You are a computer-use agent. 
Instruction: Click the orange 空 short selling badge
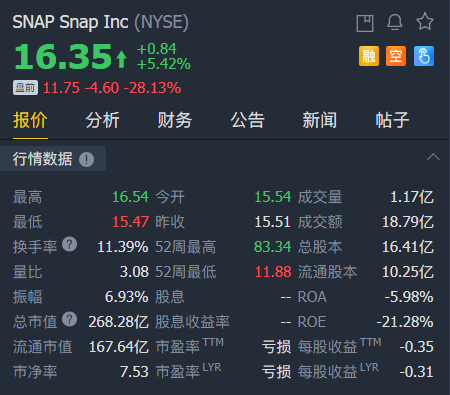point(396,56)
